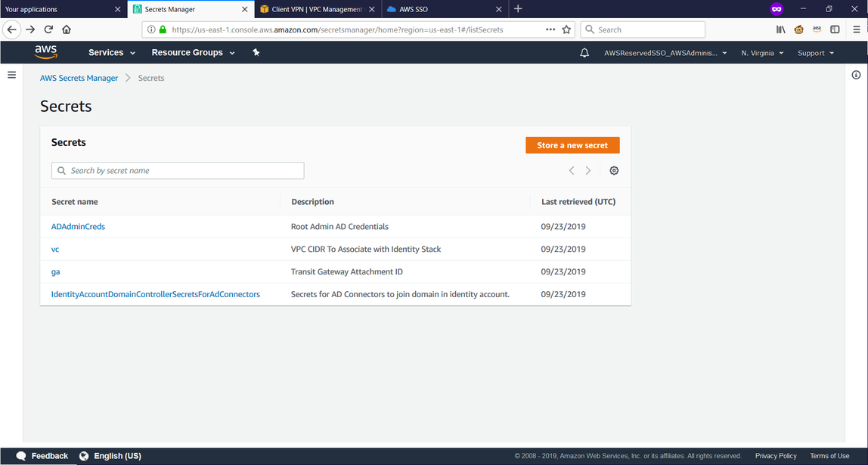Open the Support dropdown menu

(815, 53)
